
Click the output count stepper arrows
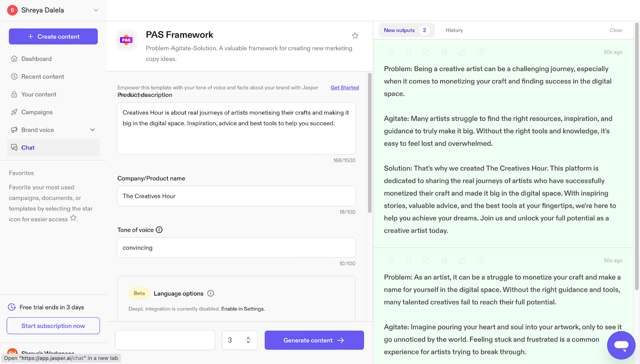(x=248, y=340)
